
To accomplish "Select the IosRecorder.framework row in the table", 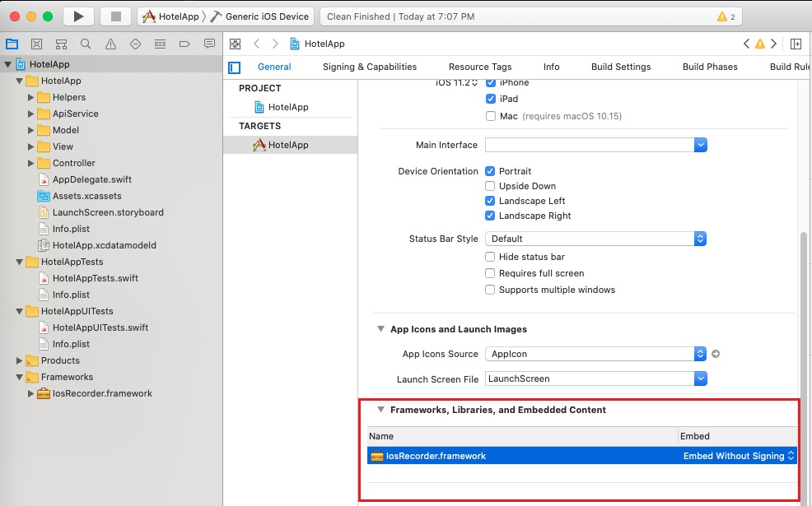I will pyautogui.click(x=582, y=456).
